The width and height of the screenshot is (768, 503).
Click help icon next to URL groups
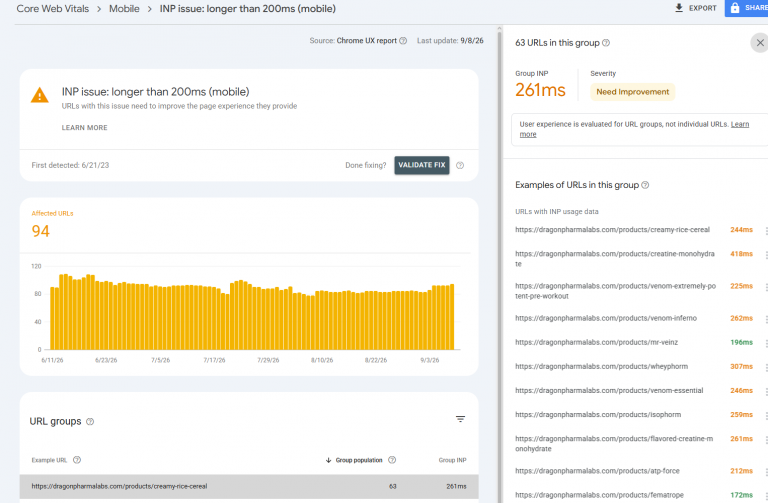click(x=90, y=422)
